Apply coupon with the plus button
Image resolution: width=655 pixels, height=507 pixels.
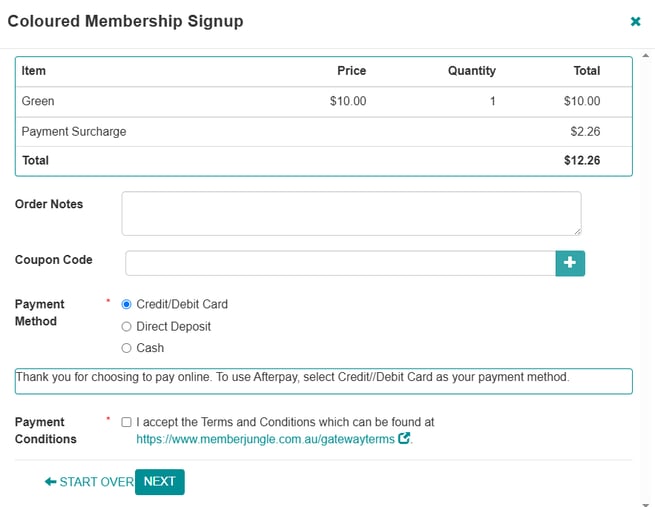[570, 263]
